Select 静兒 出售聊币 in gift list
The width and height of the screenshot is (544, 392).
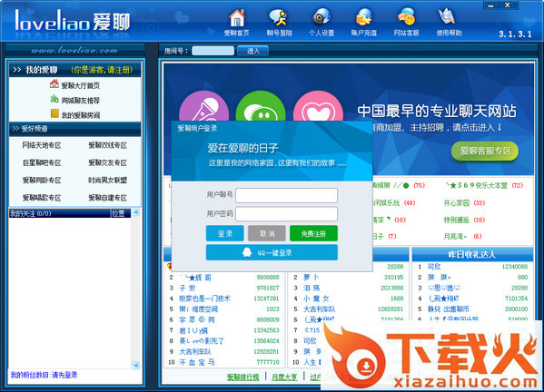point(449,309)
